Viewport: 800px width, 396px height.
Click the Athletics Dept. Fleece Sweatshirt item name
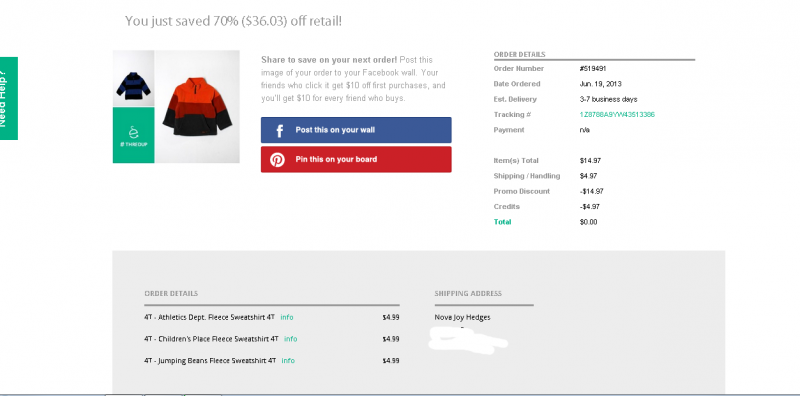pos(210,317)
